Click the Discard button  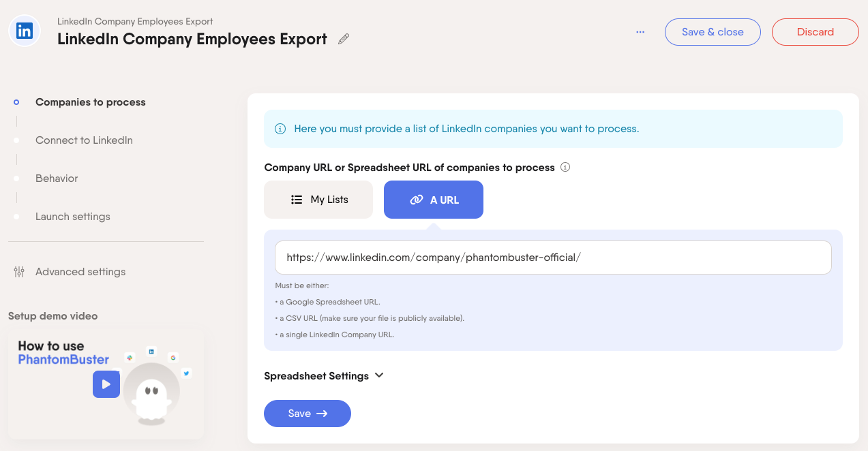click(x=815, y=32)
